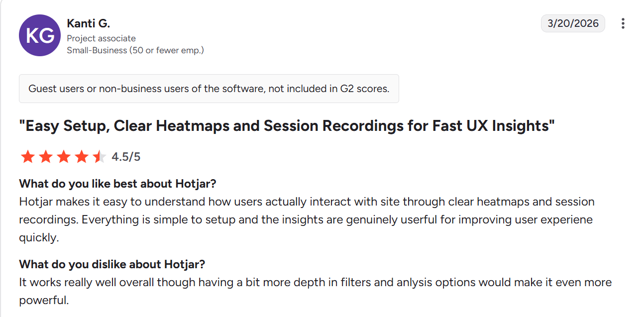Click the 3/20/2026 date badge
Image resolution: width=644 pixels, height=317 pixels.
[573, 23]
